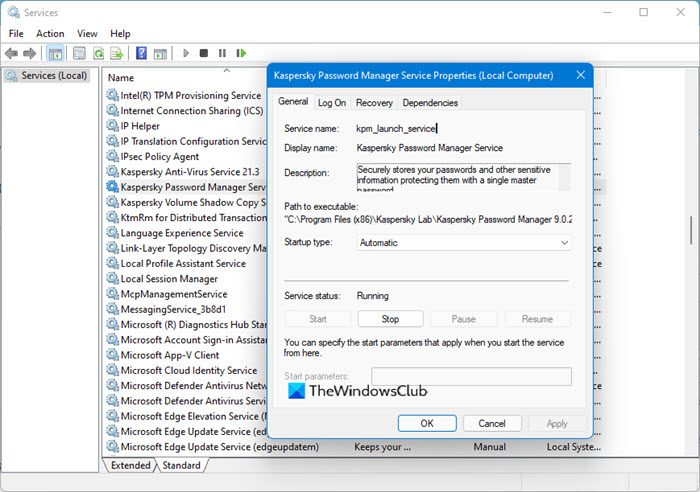Click the Export List toolbar icon
Screen dimensions: 700x492
[x=117, y=54]
